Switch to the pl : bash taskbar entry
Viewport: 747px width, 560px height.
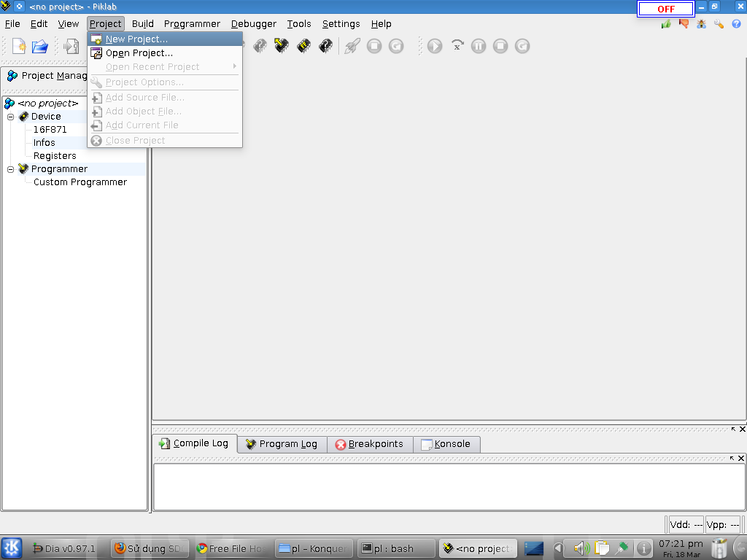coord(395,548)
